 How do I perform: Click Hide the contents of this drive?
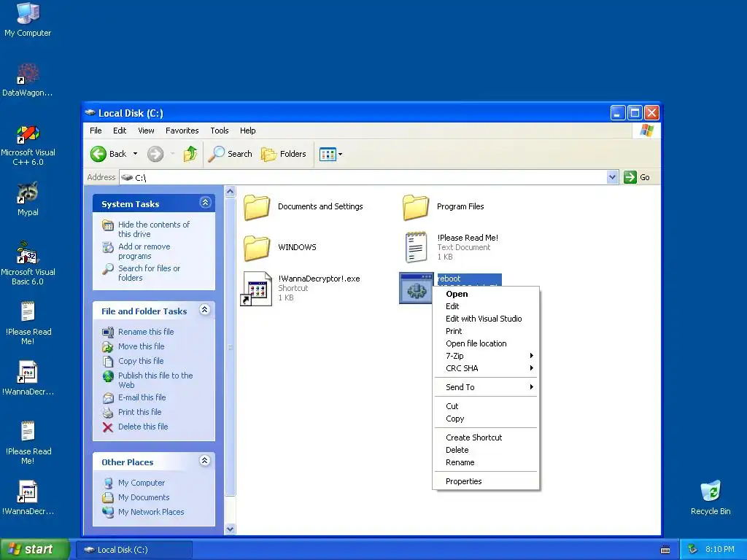(x=153, y=229)
